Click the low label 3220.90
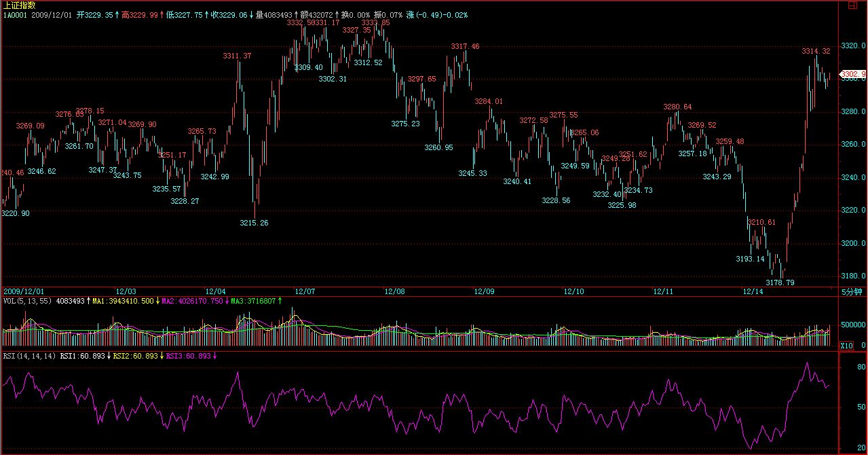This screenshot has height=455, width=868. tap(15, 213)
